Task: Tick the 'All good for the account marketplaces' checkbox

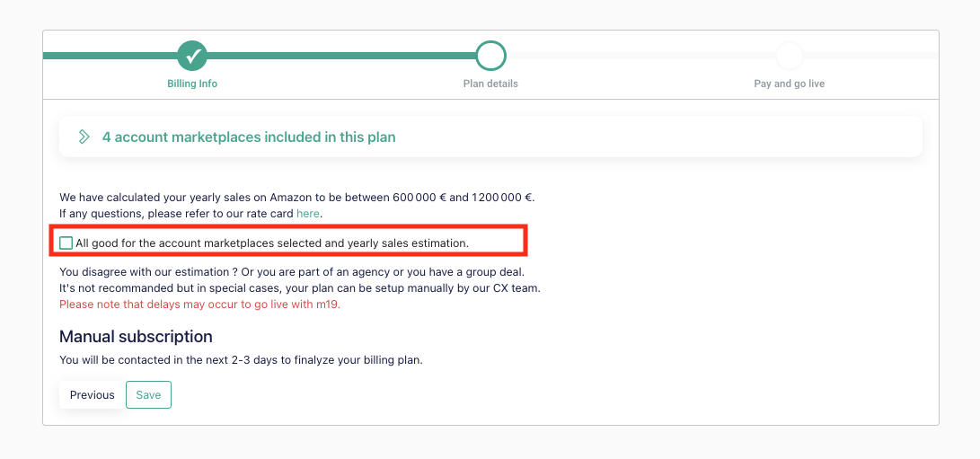Action: [x=66, y=243]
